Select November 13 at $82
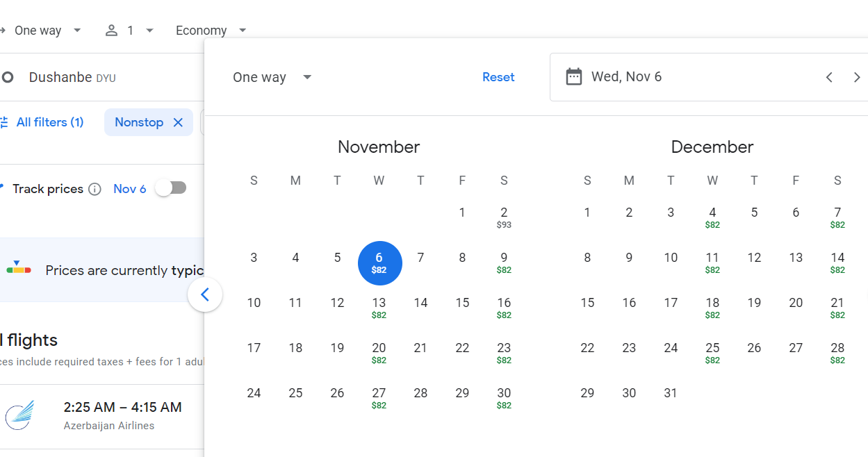This screenshot has width=868, height=457. pos(379,307)
